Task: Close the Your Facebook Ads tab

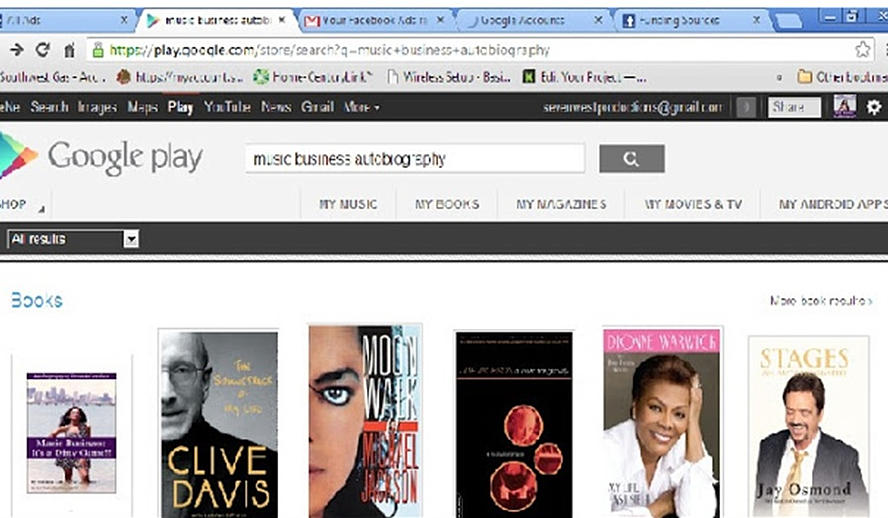Action: point(441,20)
